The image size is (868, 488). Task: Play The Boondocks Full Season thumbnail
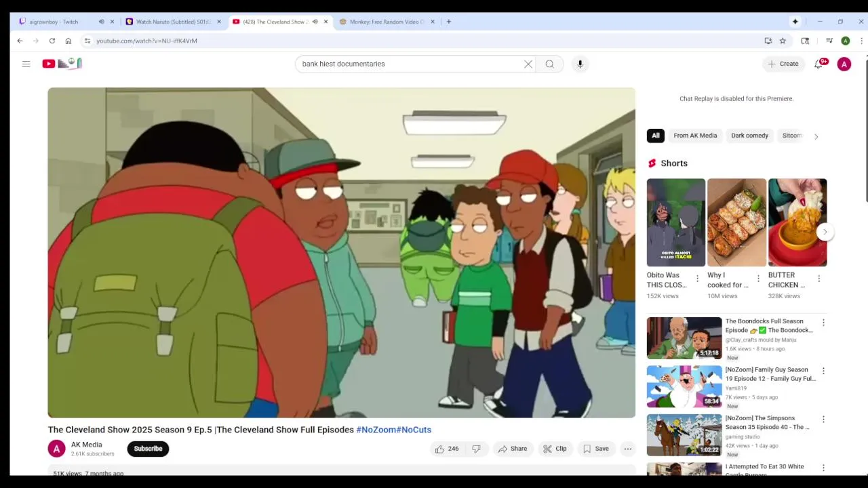point(684,338)
